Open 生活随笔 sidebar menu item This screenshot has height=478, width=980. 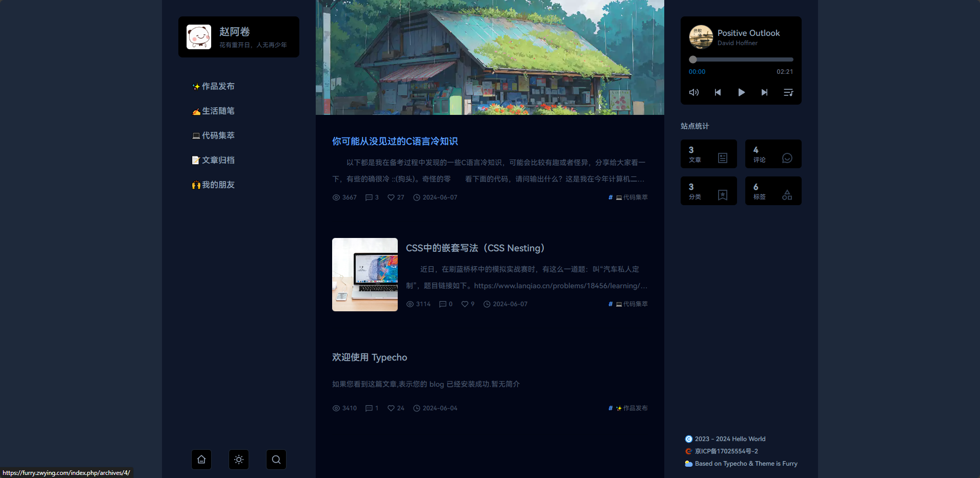(x=213, y=111)
